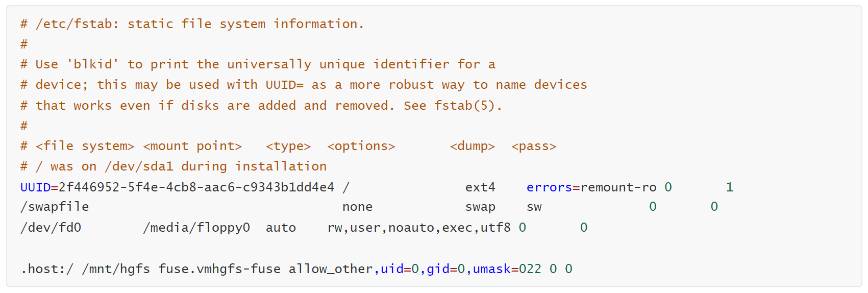Click the ext4 filesystem type text
The image size is (868, 293).
click(x=480, y=187)
